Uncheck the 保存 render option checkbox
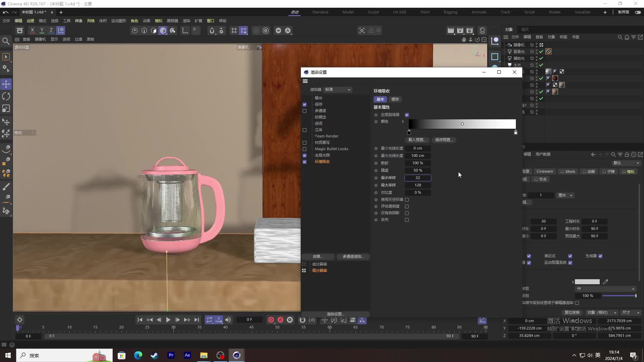 (x=305, y=105)
